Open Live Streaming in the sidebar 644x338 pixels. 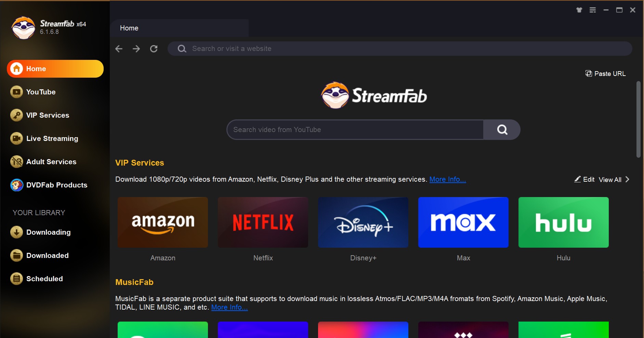[x=55, y=139]
